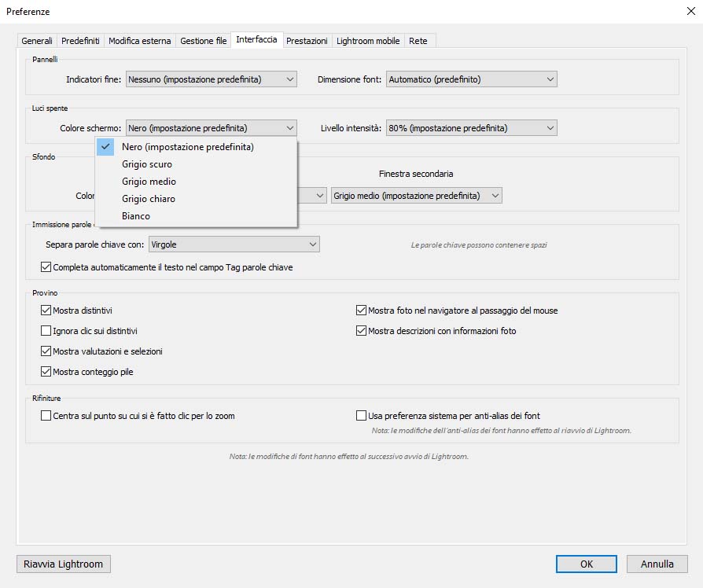Enable Ignora clic sui distintivi checkbox
Image resolution: width=703 pixels, height=588 pixels.
point(46,331)
